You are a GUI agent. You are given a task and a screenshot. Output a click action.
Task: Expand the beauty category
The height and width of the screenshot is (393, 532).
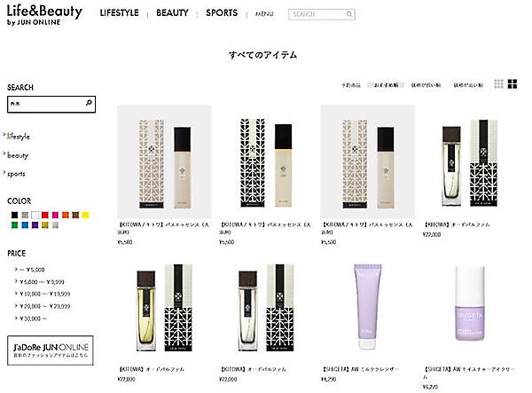tap(18, 155)
